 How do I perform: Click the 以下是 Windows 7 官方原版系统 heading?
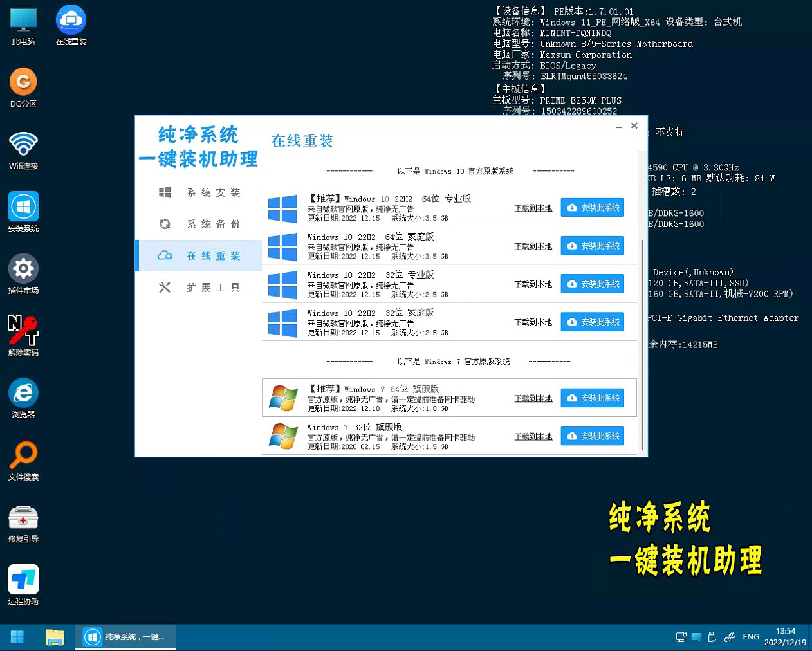(454, 362)
